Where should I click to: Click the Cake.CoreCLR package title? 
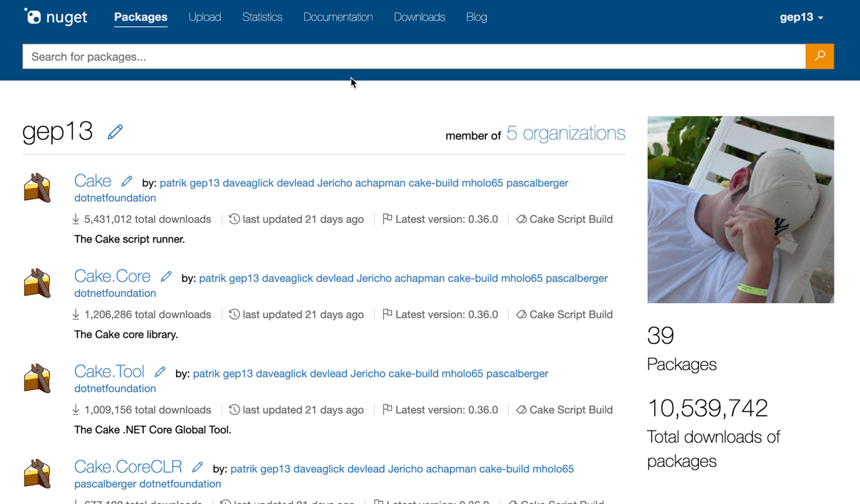tap(128, 467)
